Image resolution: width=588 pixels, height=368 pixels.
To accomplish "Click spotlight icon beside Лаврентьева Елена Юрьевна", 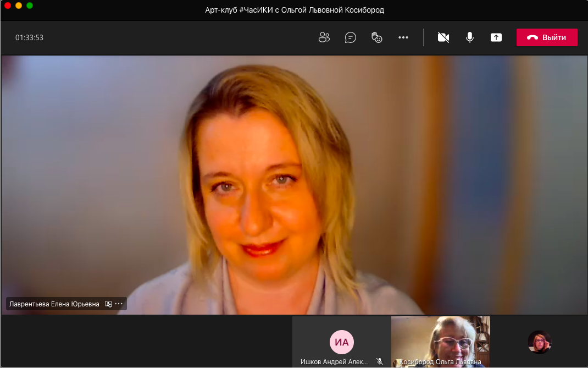I will pos(108,304).
